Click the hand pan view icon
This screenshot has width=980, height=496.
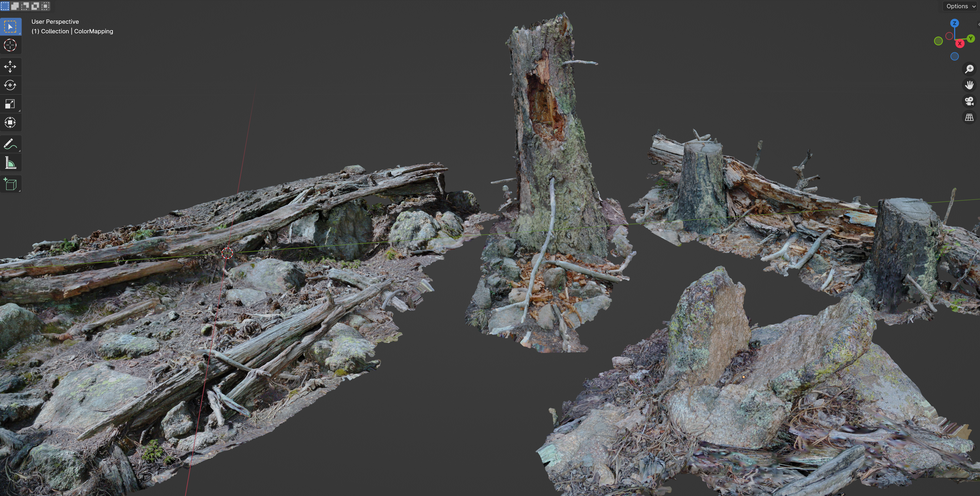(x=969, y=85)
